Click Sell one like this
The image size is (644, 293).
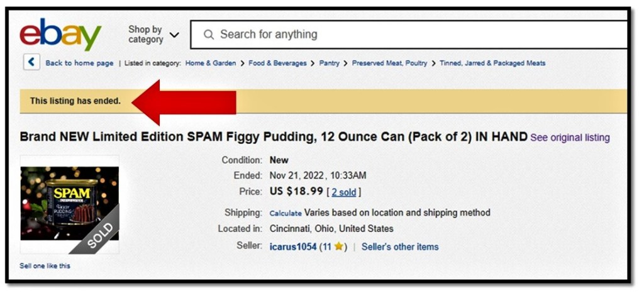45,266
